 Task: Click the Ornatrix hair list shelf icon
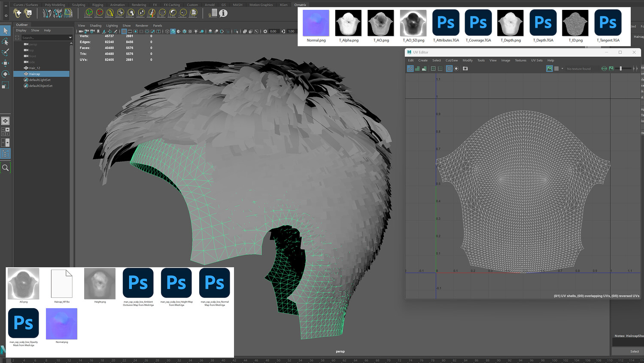pos(213,13)
